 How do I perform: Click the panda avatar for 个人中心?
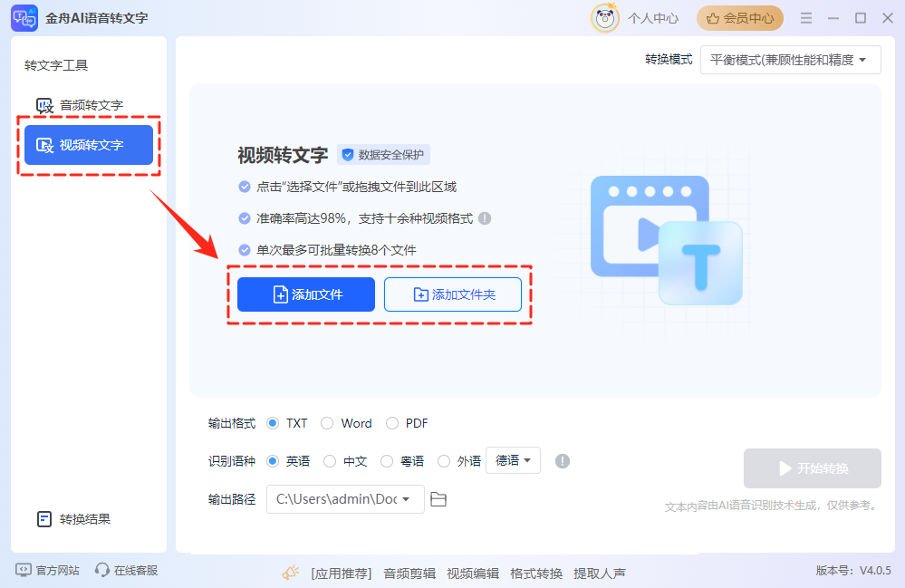[x=604, y=17]
